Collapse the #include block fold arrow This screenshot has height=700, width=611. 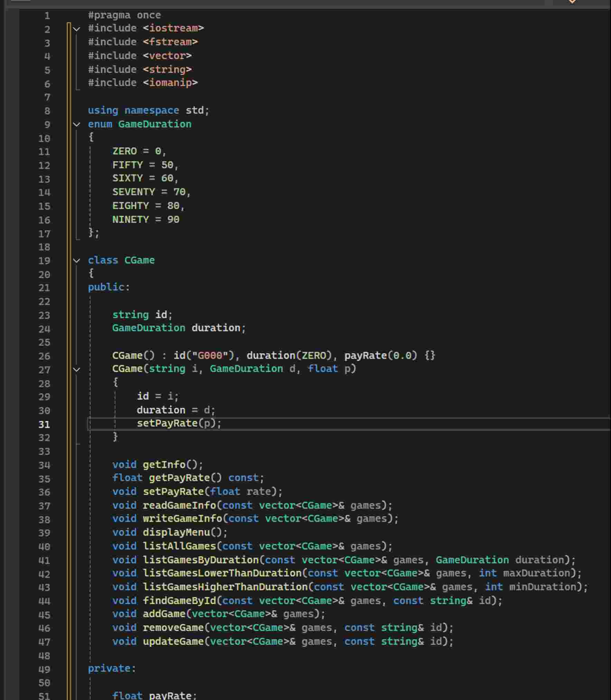(x=76, y=28)
